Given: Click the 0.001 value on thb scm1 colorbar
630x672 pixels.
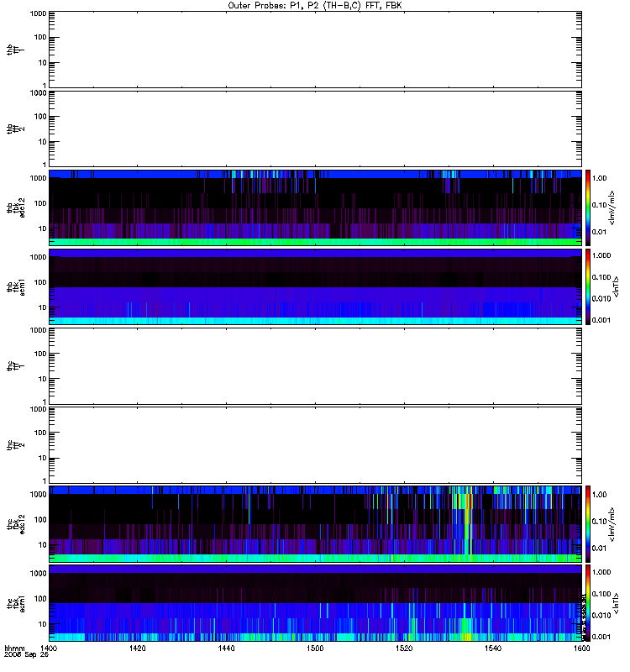Looking at the screenshot, I should click(601, 320).
